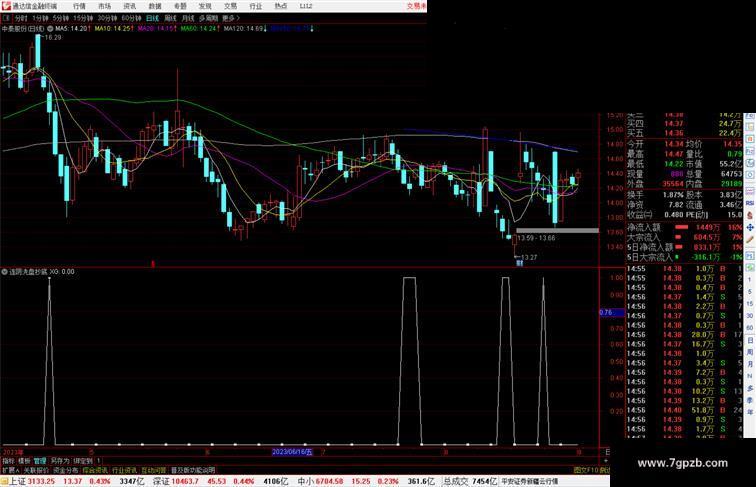Click the 总成交 7454亿 status entry
756x487 pixels.
click(471, 481)
